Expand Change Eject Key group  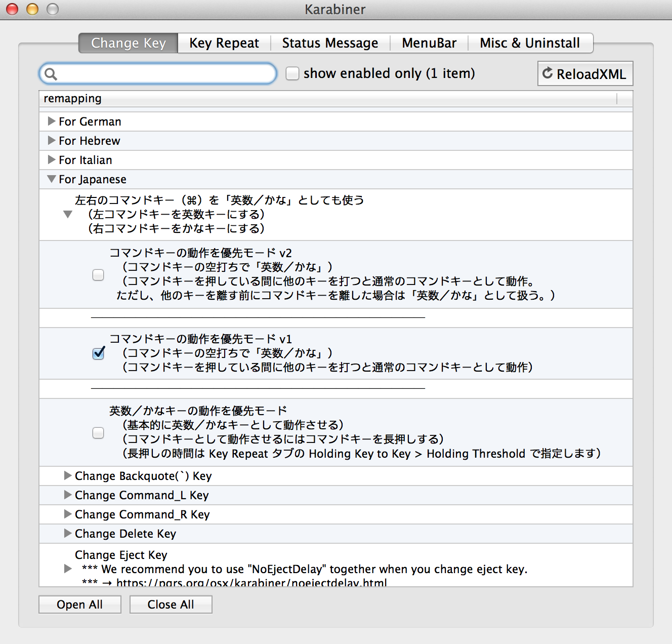click(67, 569)
